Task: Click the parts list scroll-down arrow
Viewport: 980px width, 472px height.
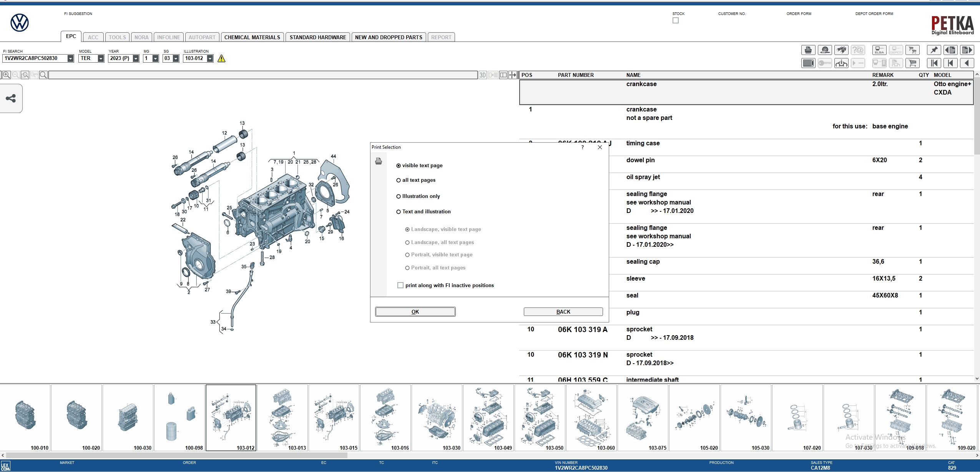Action: (x=977, y=379)
